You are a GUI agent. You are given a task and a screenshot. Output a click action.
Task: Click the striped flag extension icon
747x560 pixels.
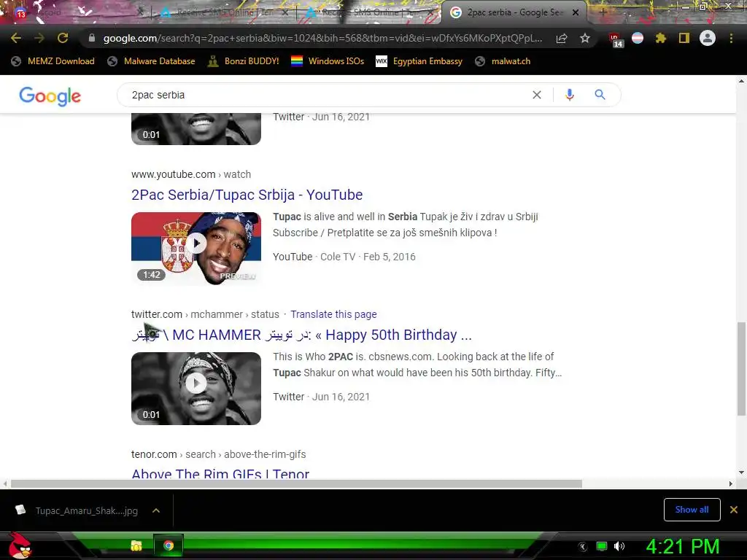click(638, 39)
